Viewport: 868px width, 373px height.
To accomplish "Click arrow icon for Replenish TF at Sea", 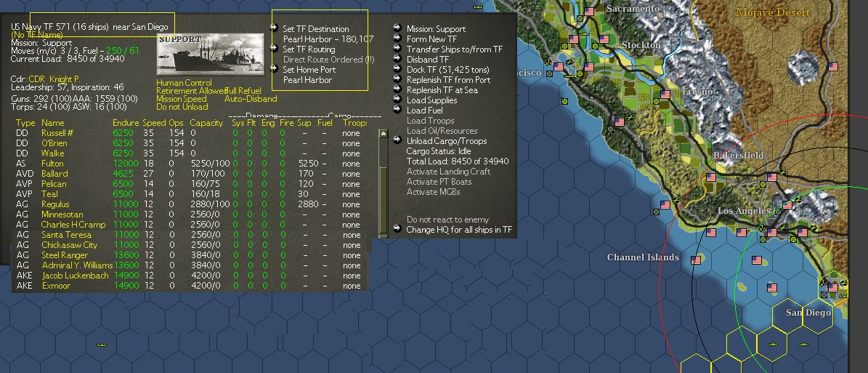I will pyautogui.click(x=397, y=89).
